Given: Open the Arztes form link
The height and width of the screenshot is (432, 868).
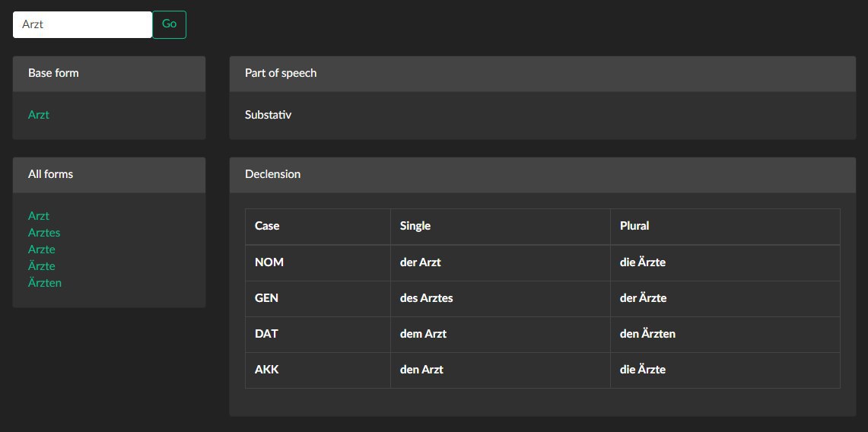Looking at the screenshot, I should (44, 232).
